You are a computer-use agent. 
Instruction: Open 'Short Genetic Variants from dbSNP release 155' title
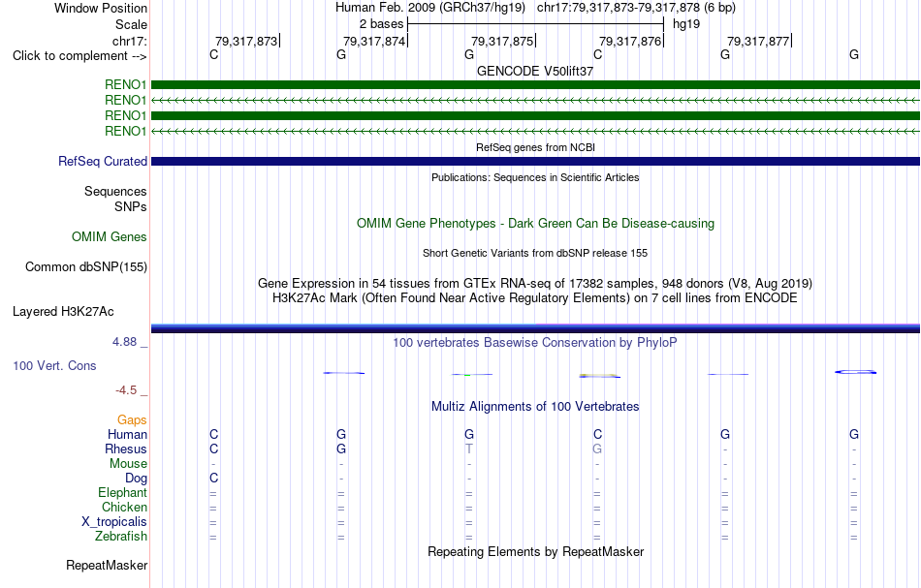point(535,253)
